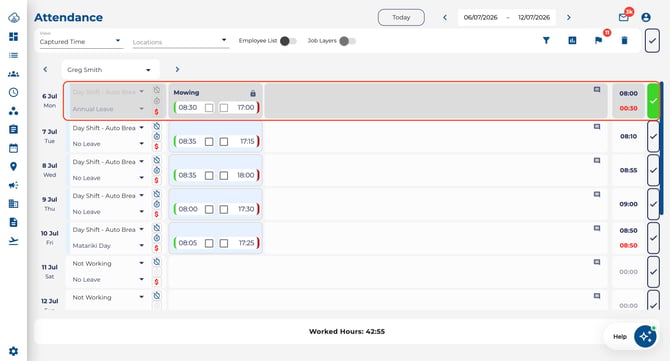The image size is (670, 361).
Task: Toggle the Job Layers switch
Action: [347, 41]
